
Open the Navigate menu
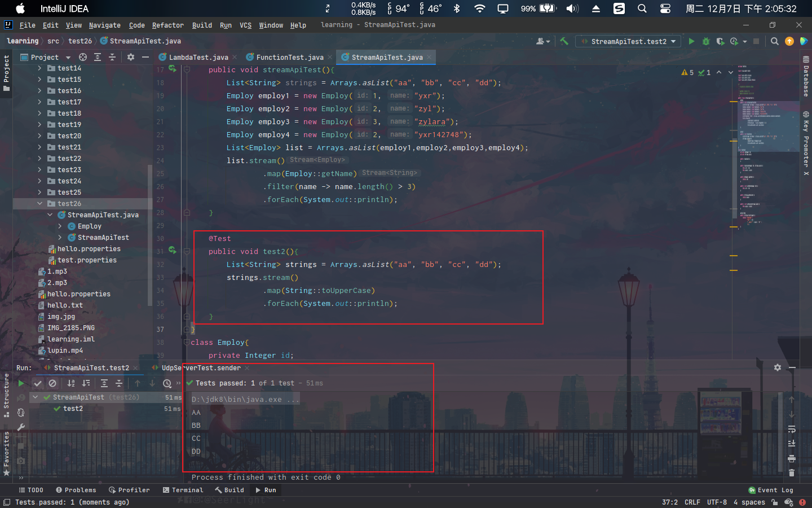104,25
